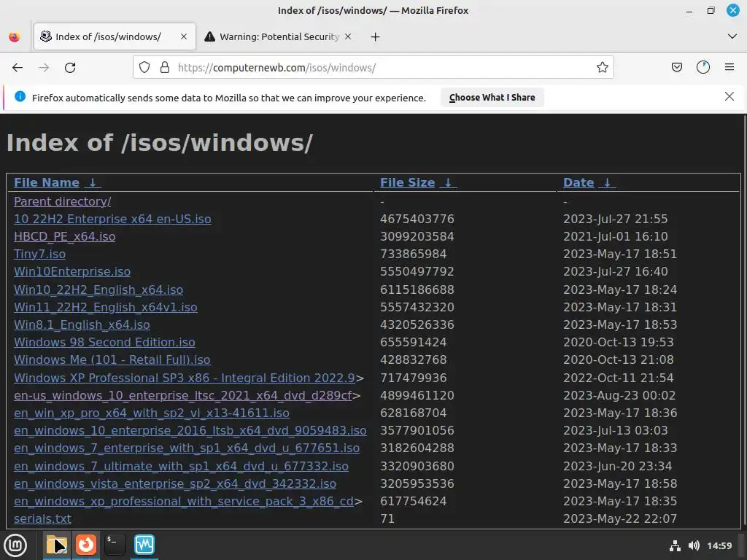Close the Index of /isos/windows/ tab
747x560 pixels.
tap(184, 36)
